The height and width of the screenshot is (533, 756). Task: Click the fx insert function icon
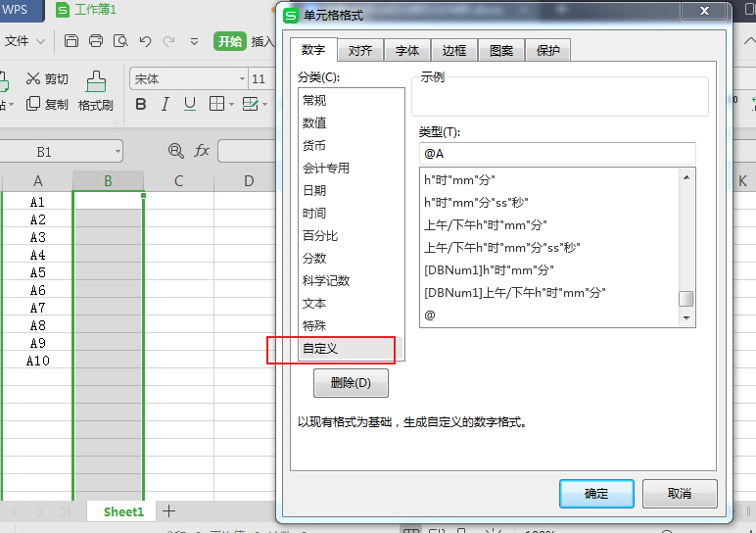point(202,151)
